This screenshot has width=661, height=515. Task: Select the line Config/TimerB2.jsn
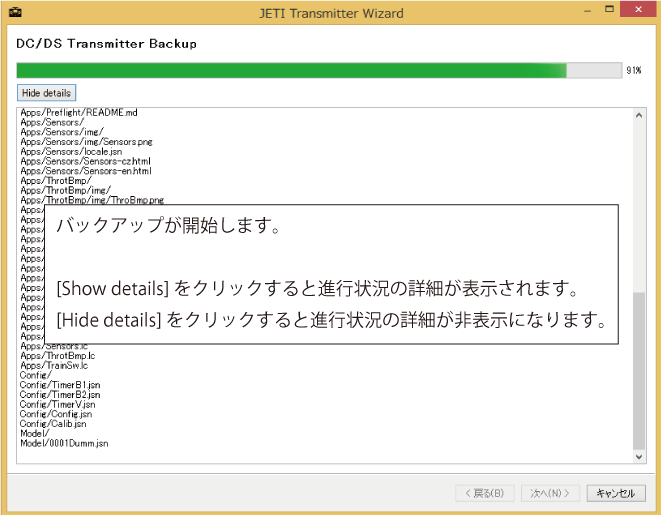[60, 394]
